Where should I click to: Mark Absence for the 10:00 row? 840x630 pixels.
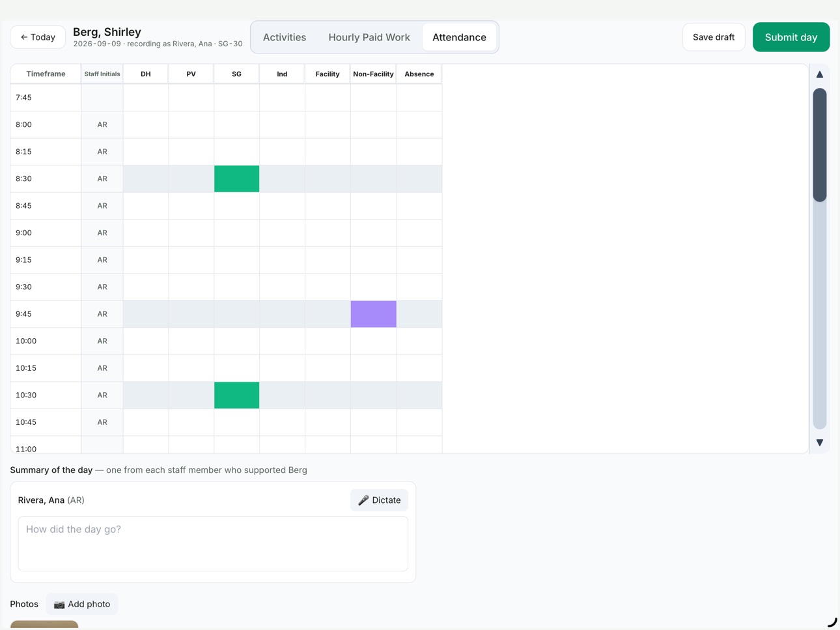click(x=419, y=341)
